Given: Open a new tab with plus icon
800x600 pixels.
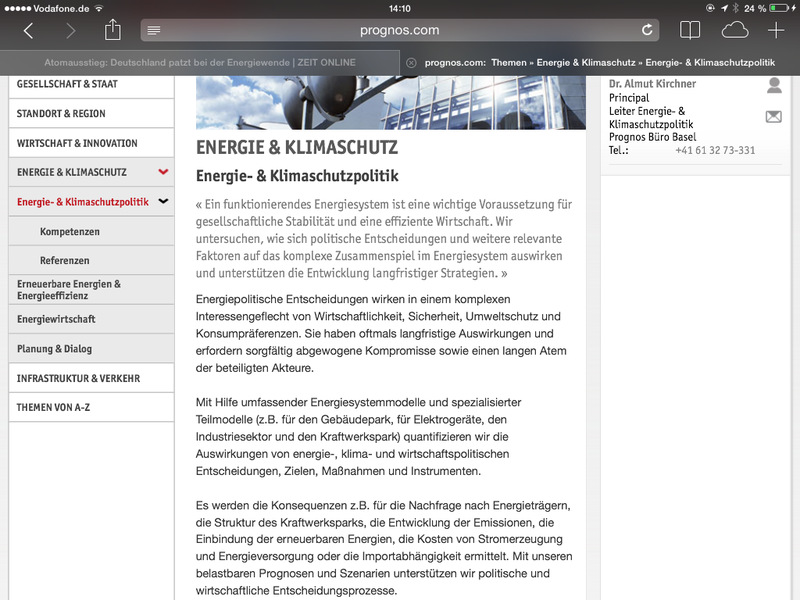Looking at the screenshot, I should tap(776, 31).
